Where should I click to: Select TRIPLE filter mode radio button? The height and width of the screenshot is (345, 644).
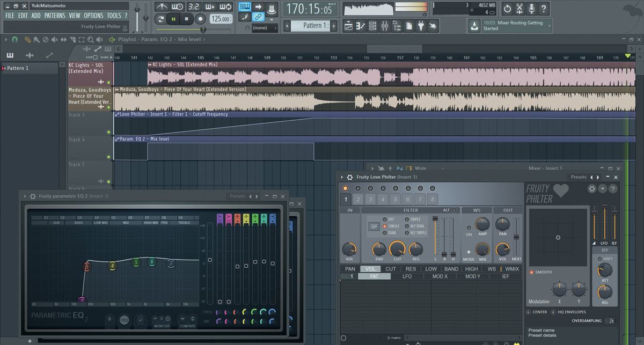pyautogui.click(x=406, y=219)
